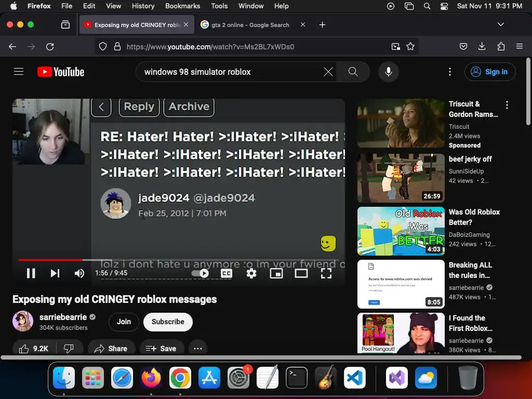This screenshot has height=399, width=532.
Task: Bookmark this page with the star
Action: tap(410, 46)
